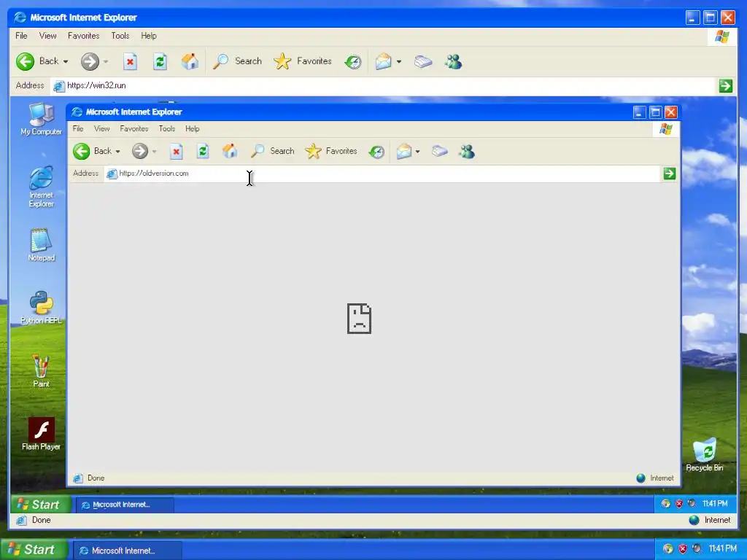Click Refresh icon in inner browser toolbar
747x560 pixels.
click(203, 152)
